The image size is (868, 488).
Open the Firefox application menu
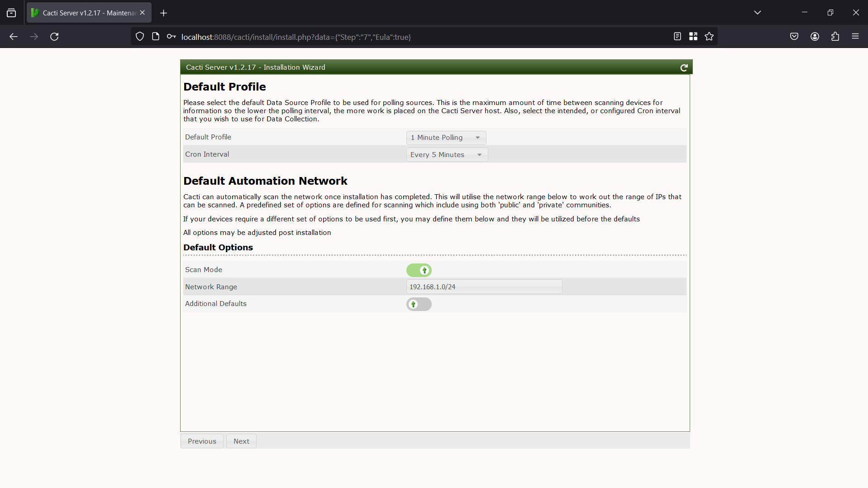click(x=855, y=37)
